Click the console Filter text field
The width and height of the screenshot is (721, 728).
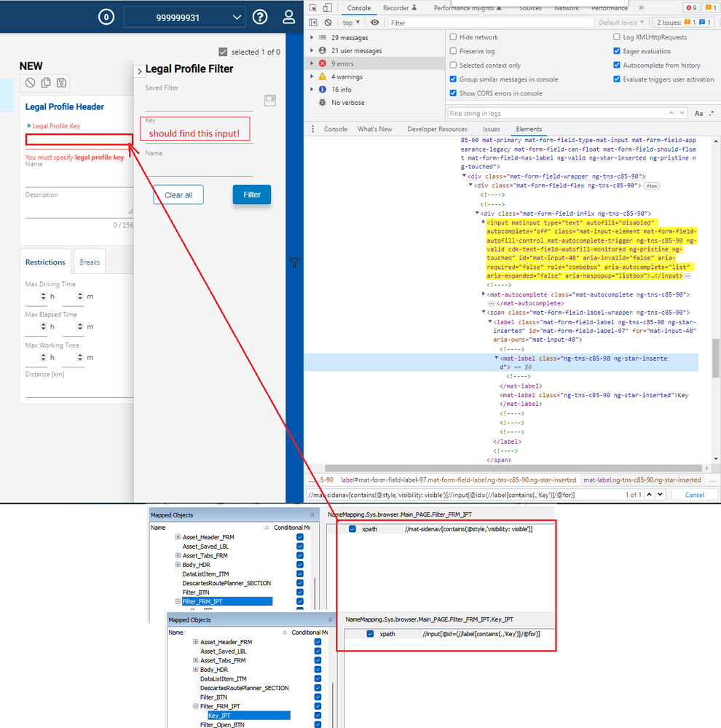pos(491,23)
